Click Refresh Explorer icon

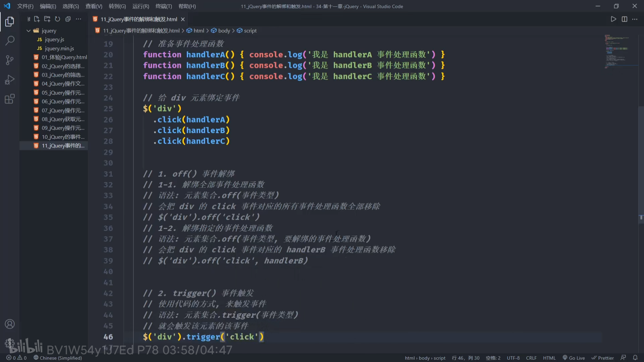57,19
